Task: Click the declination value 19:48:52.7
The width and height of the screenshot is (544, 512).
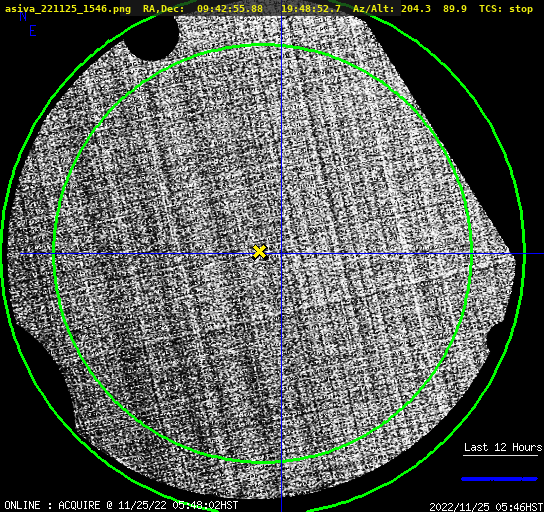Action: coord(311,9)
